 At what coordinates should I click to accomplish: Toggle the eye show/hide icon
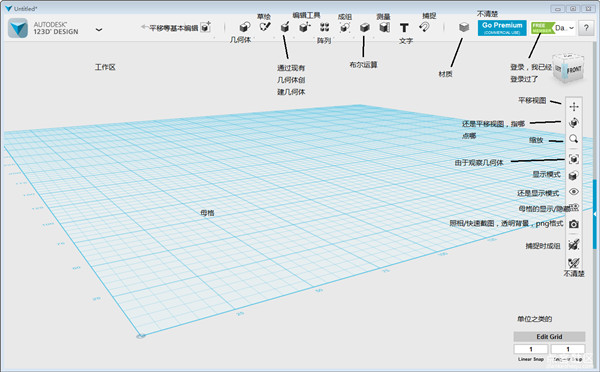coord(574,191)
